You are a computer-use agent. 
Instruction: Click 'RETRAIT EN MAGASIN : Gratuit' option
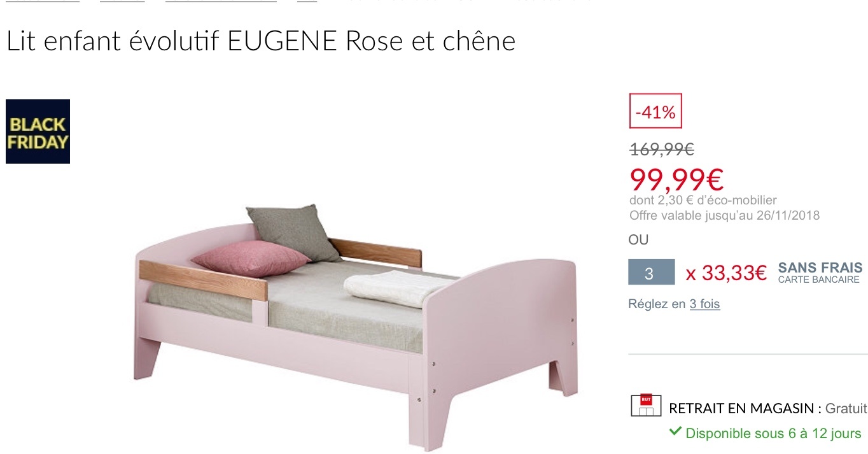pyautogui.click(x=768, y=408)
